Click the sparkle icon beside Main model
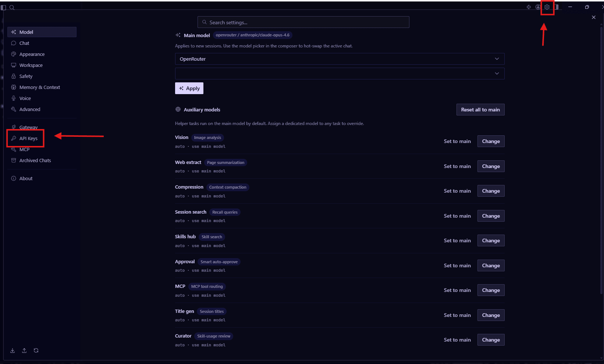Viewport: 604px width, 364px height. (178, 35)
